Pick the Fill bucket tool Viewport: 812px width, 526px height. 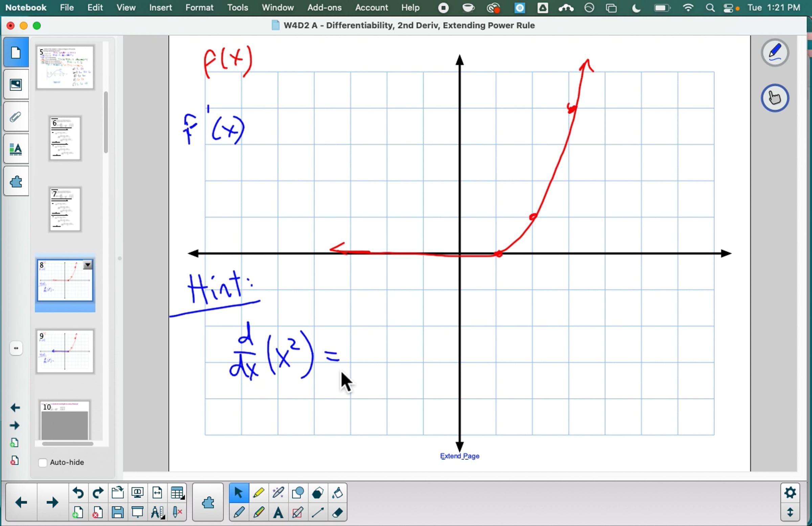(337, 493)
